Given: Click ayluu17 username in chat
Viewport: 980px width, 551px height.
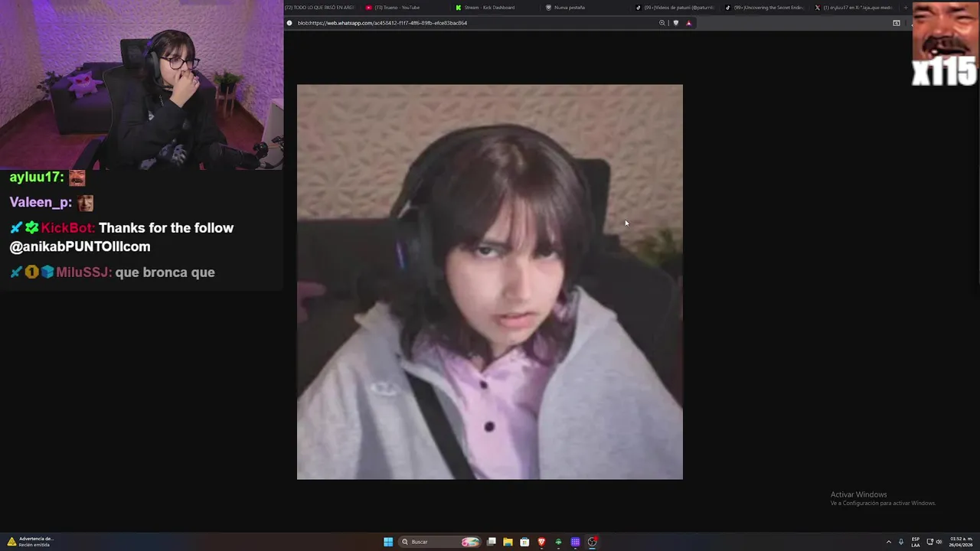Looking at the screenshot, I should (x=36, y=177).
